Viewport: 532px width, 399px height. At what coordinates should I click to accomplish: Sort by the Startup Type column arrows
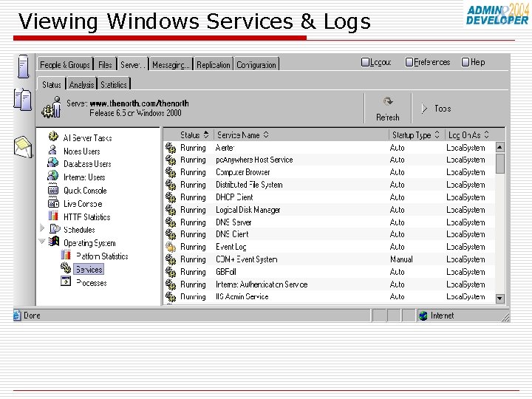437,135
